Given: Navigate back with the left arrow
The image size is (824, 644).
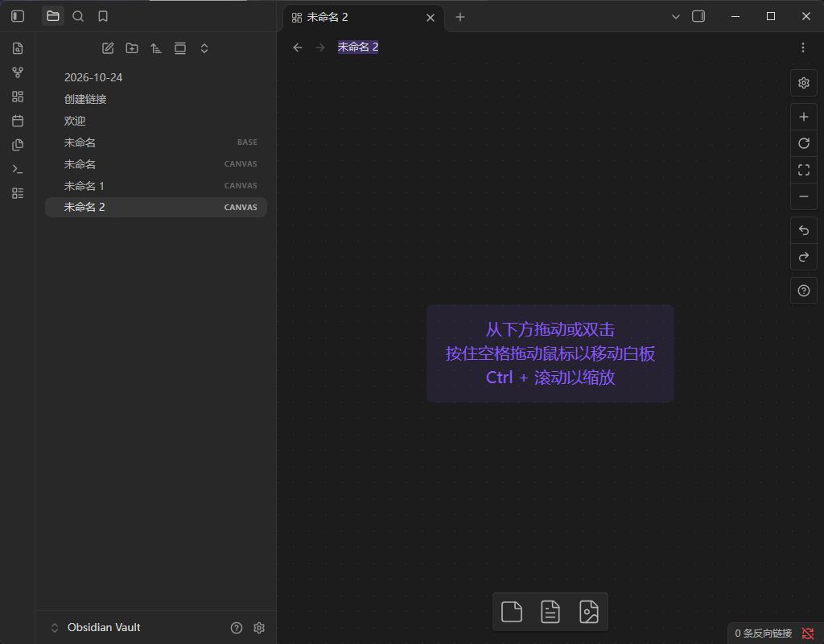Looking at the screenshot, I should [298, 47].
